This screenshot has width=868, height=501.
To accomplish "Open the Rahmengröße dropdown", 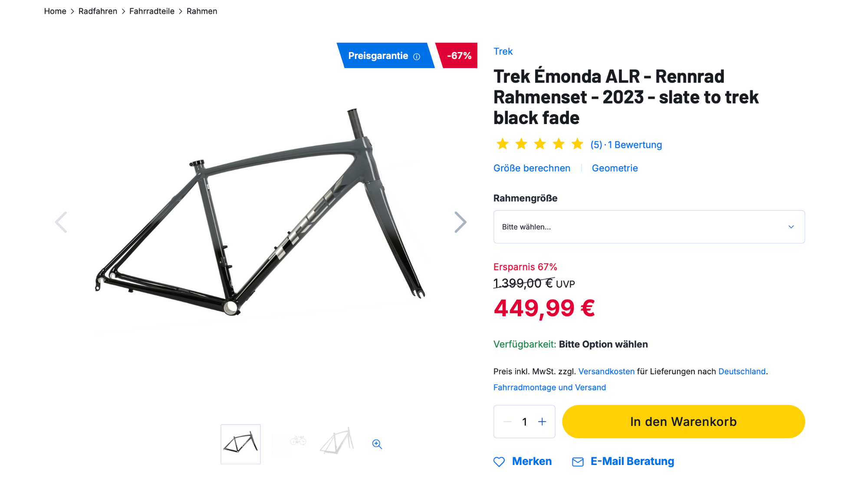I will [x=649, y=227].
